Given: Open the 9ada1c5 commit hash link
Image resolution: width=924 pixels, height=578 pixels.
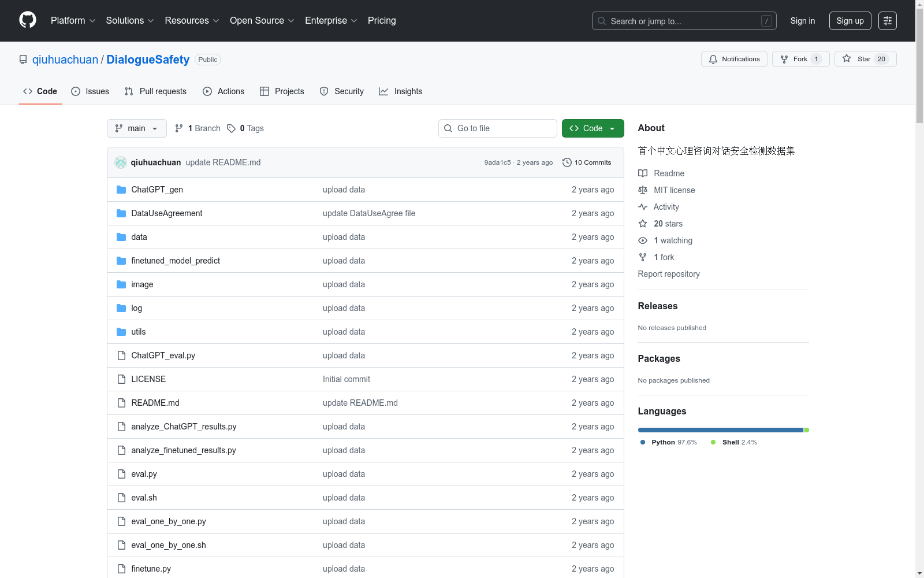Looking at the screenshot, I should [x=498, y=162].
